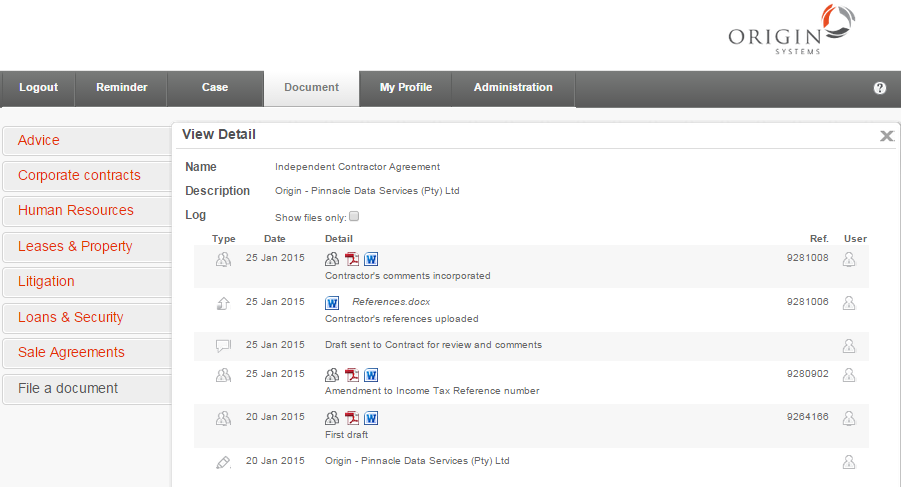Open PDF icon for Income Tax amendment
The height and width of the screenshot is (487, 901).
[x=352, y=375]
